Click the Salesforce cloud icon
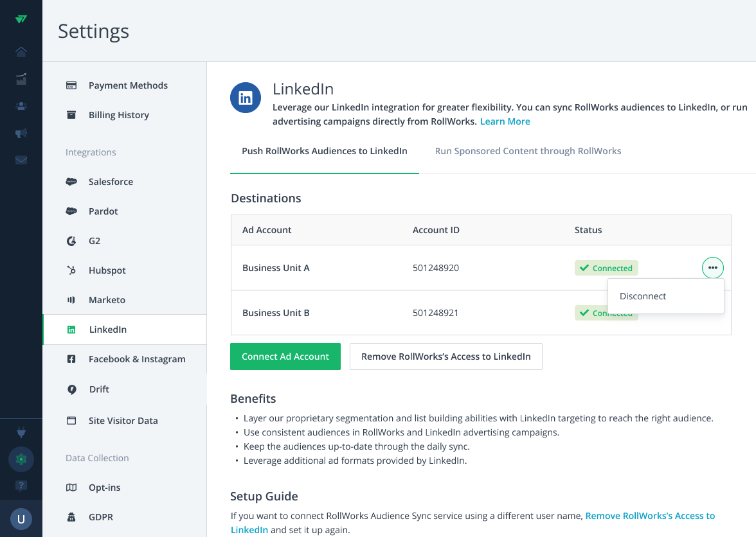The image size is (756, 537). pyautogui.click(x=71, y=182)
